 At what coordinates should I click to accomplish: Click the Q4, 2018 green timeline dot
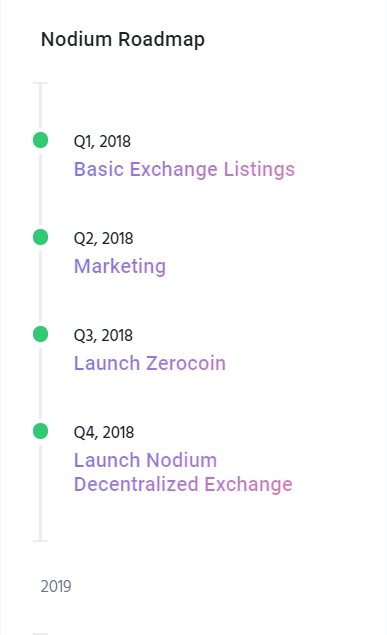pos(40,431)
